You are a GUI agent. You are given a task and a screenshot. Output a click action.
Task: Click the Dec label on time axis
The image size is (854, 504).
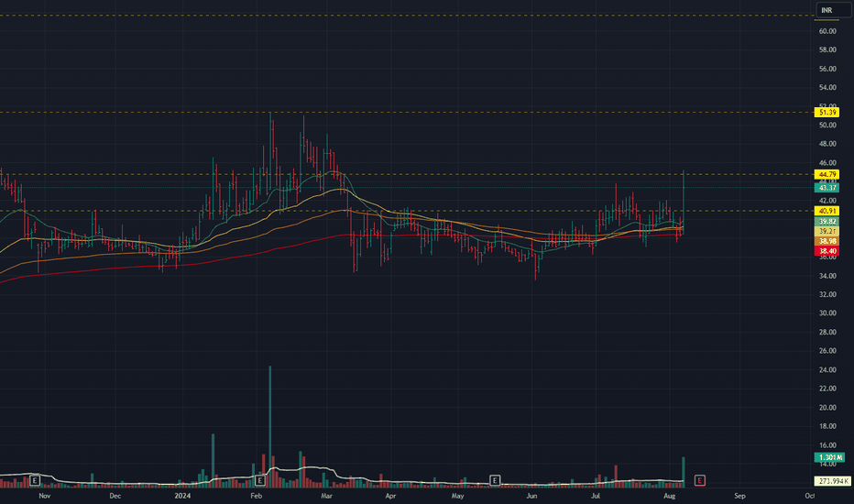coord(115,496)
